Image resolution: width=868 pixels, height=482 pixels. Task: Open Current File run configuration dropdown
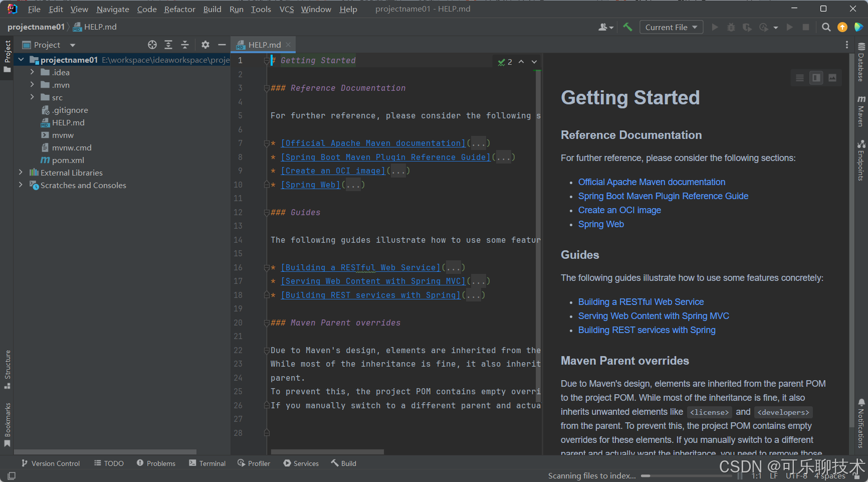click(x=672, y=27)
